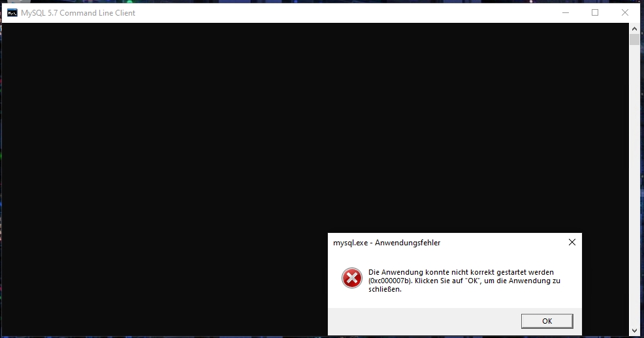Click the console scrollbar down arrow

click(x=634, y=330)
